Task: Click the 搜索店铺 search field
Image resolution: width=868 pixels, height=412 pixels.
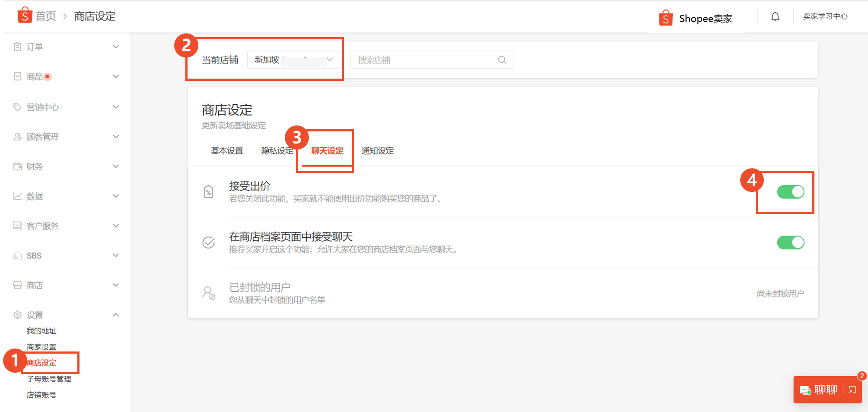Action: [x=432, y=60]
